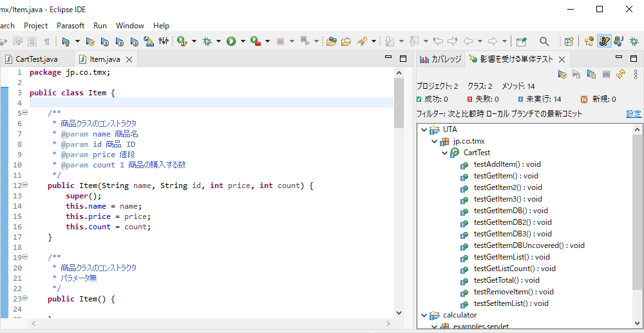Image resolution: width=644 pixels, height=333 pixels.
Task: Click the green Run button in toolbar
Action: pos(231,41)
